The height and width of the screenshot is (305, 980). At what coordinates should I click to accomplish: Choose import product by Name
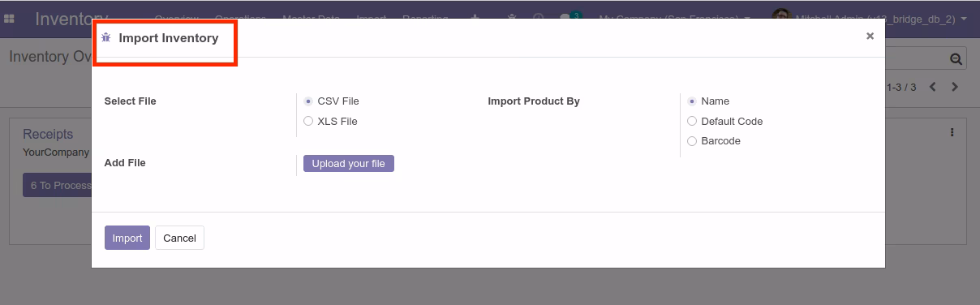pos(692,101)
